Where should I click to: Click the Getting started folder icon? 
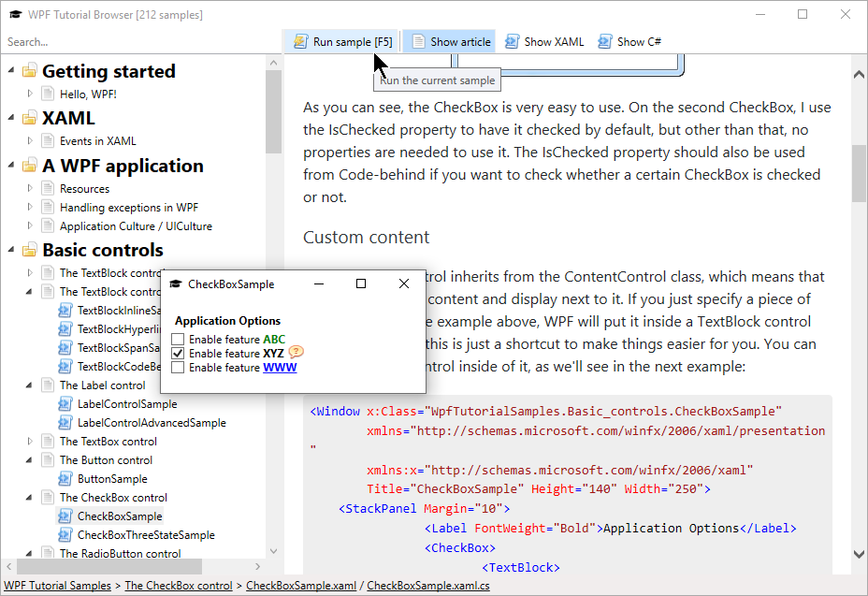coord(30,72)
